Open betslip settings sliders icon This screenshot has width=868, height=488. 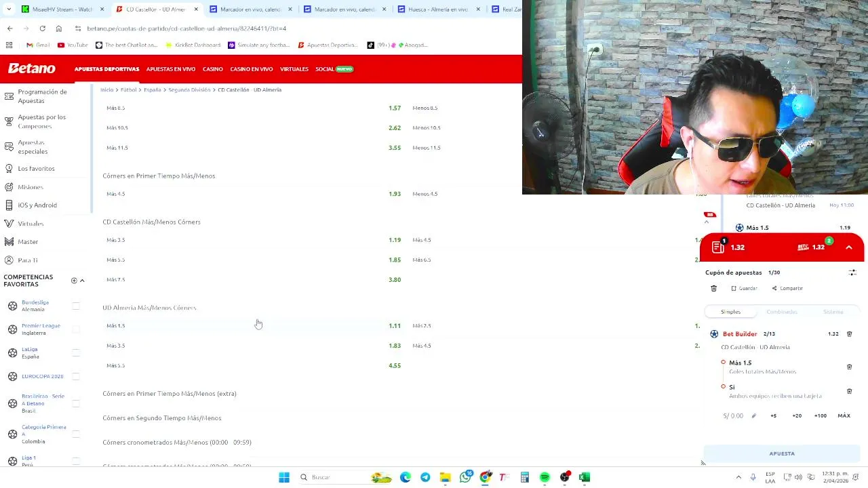(852, 272)
